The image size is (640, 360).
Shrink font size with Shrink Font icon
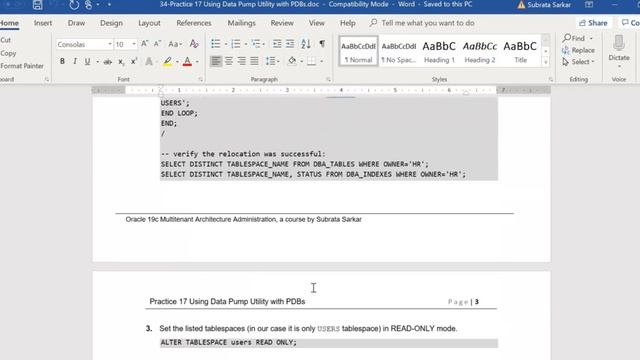pyautogui.click(x=158, y=44)
